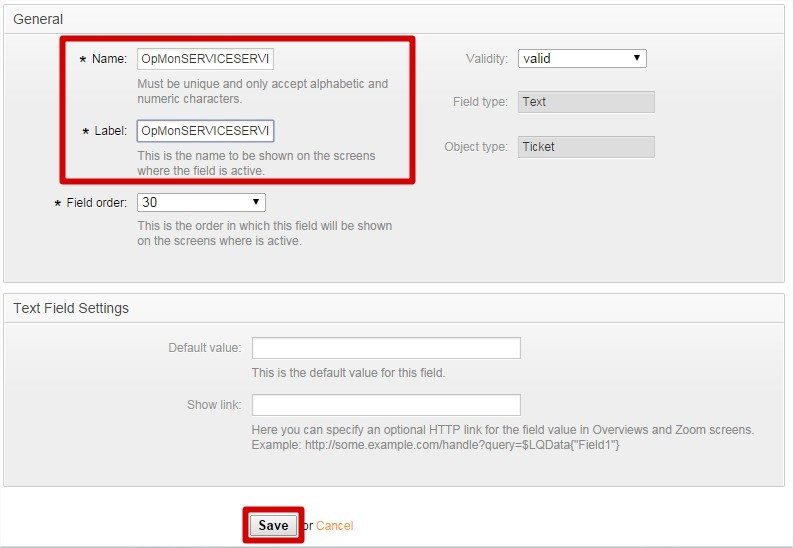Select the Object type Ticket field
793x548 pixels.
586,147
